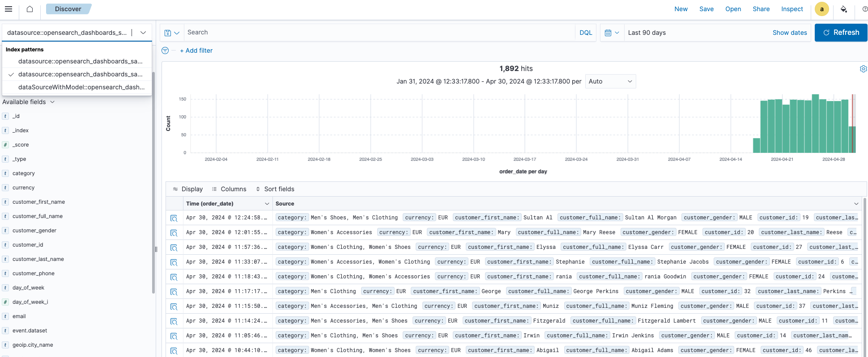This screenshot has width=868, height=357.
Task: Select the day_of_week field
Action: point(28,288)
